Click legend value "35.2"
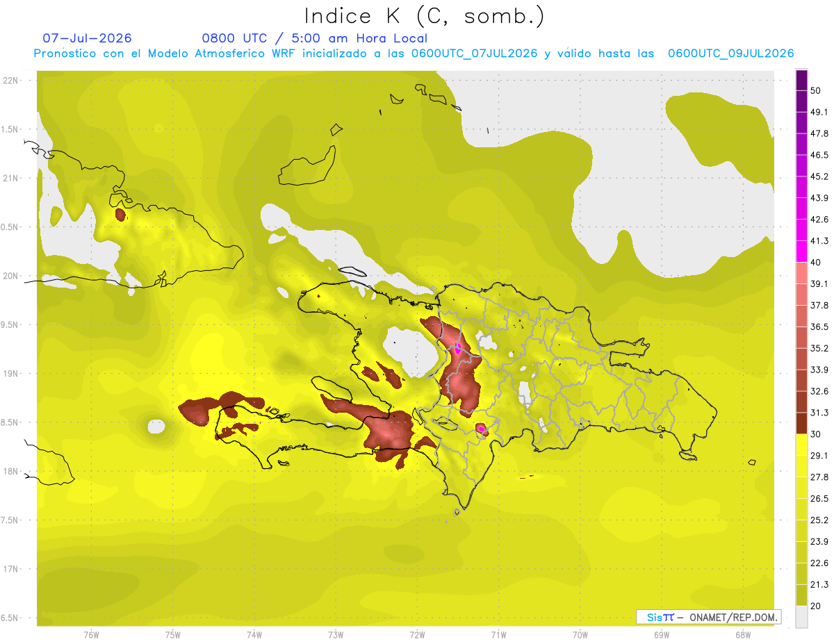 point(819,348)
